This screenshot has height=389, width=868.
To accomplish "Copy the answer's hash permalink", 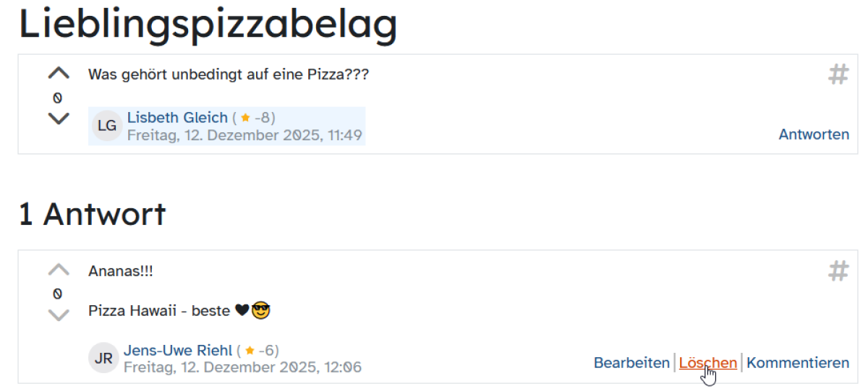I will (838, 271).
